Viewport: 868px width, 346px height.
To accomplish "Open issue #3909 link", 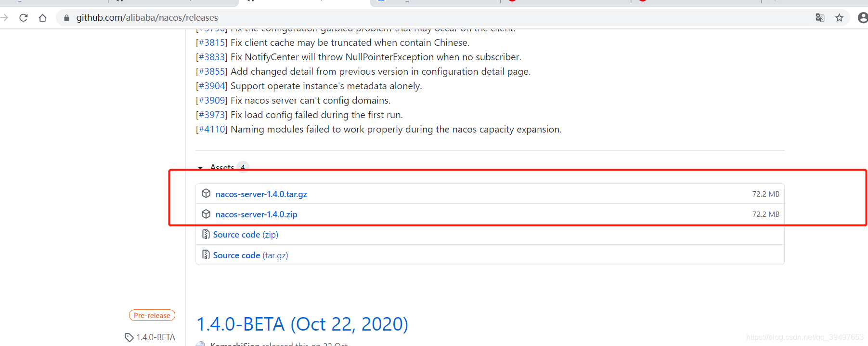I will tap(212, 100).
